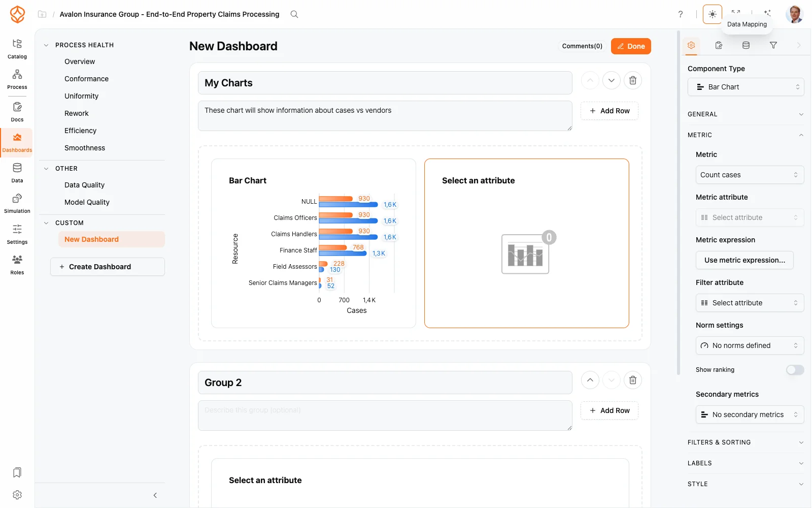
Task: Click the app logo in top-left corner
Action: click(x=17, y=14)
